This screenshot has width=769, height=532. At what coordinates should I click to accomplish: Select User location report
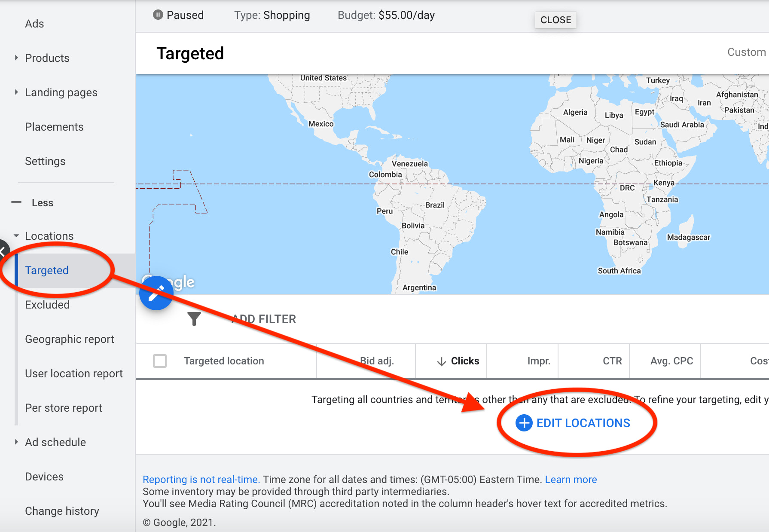pyautogui.click(x=74, y=373)
